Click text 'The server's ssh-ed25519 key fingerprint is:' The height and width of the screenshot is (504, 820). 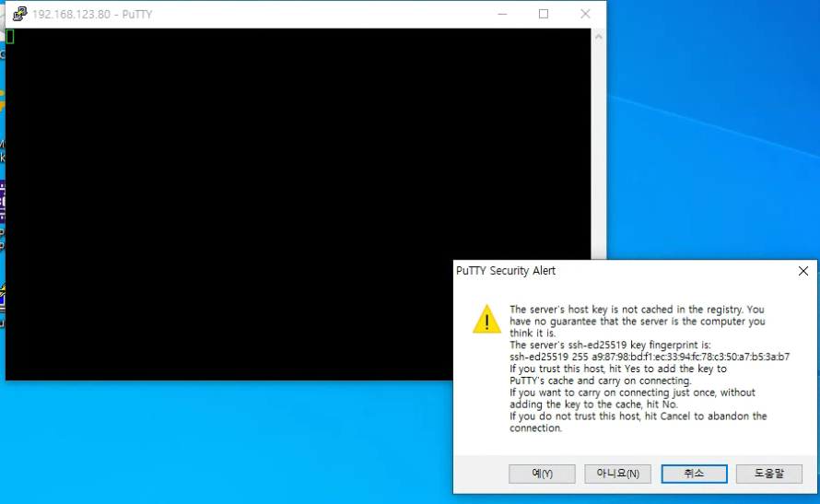pos(610,346)
